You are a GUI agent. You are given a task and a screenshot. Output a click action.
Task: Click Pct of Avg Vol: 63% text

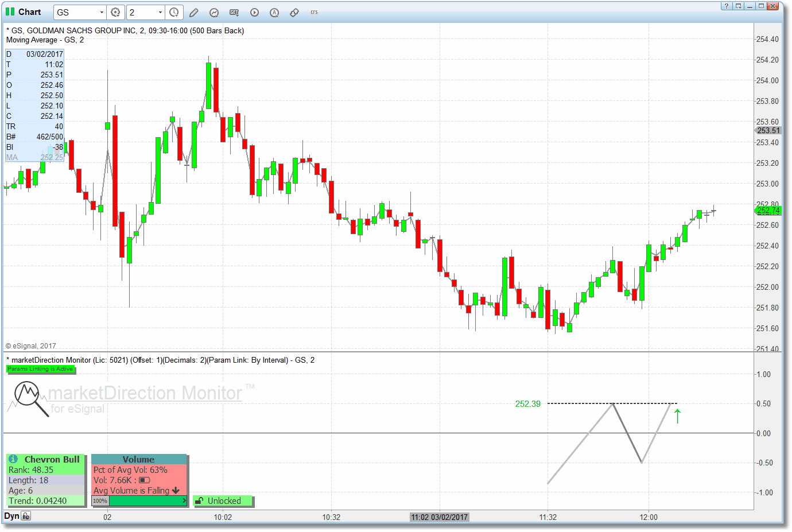130,470
